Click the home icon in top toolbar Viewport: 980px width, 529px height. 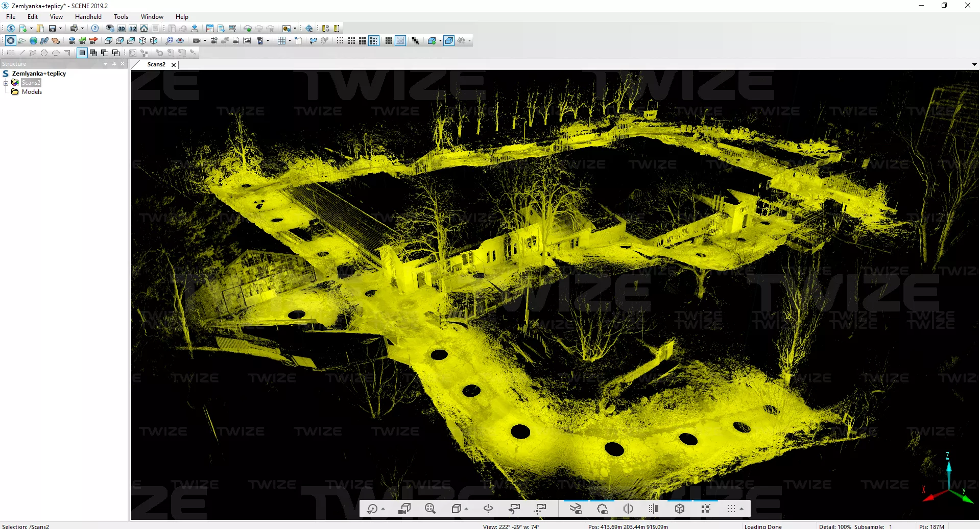click(x=144, y=29)
